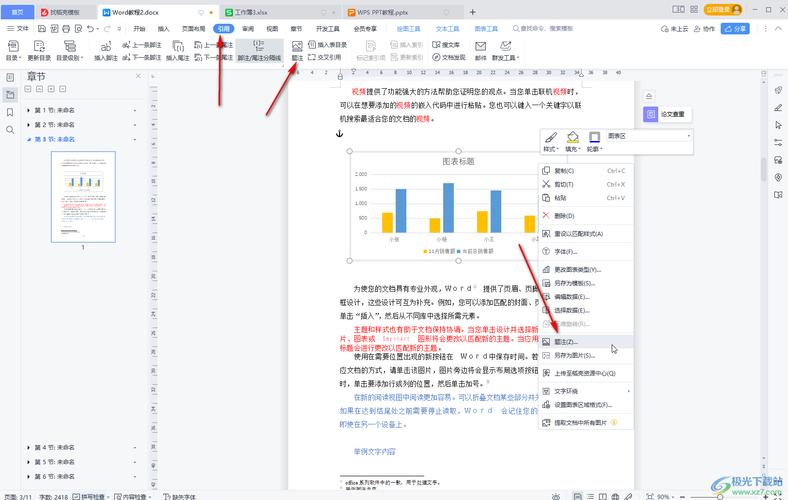
Task: Switch to the 页面布局 ribbon tab
Action: click(x=193, y=29)
